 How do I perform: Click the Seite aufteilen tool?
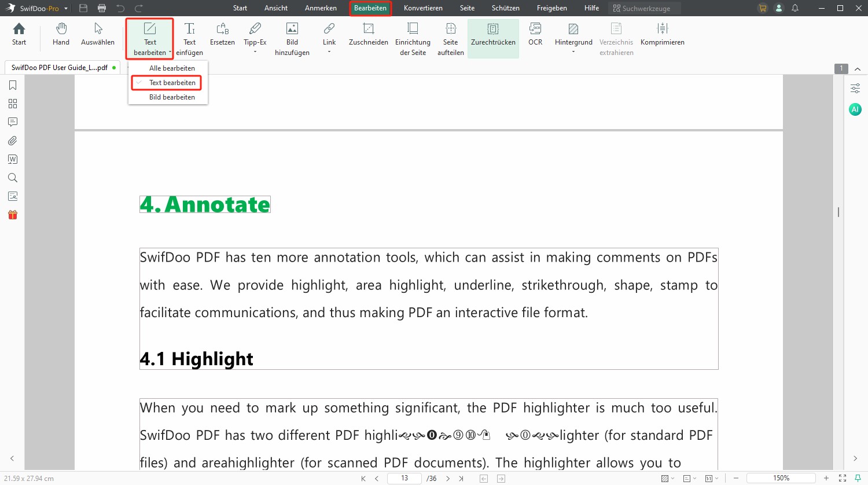coord(451,39)
